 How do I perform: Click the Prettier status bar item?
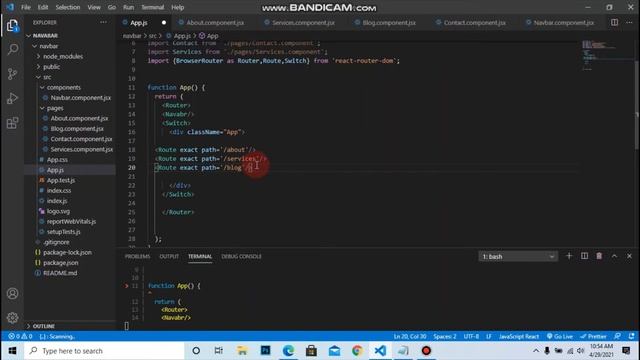click(593, 336)
